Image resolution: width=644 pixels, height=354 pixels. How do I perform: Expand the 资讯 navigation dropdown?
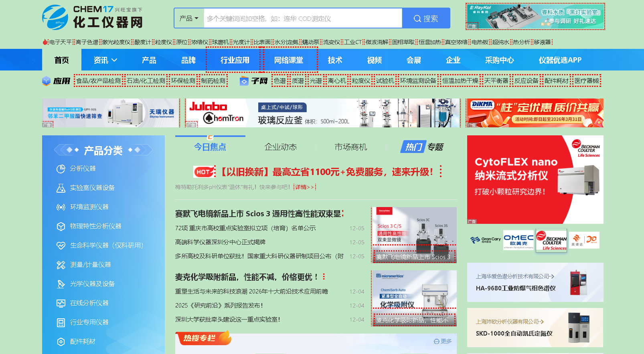tap(105, 60)
